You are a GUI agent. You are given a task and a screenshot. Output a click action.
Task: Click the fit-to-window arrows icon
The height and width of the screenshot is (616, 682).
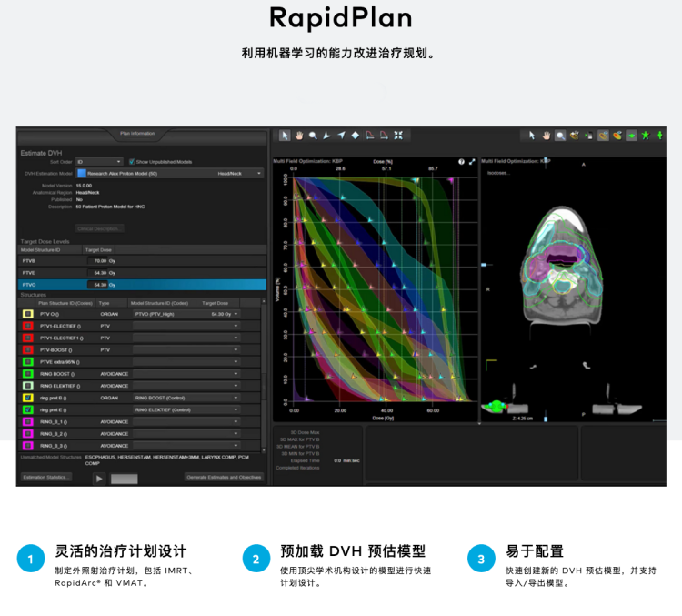click(x=398, y=136)
